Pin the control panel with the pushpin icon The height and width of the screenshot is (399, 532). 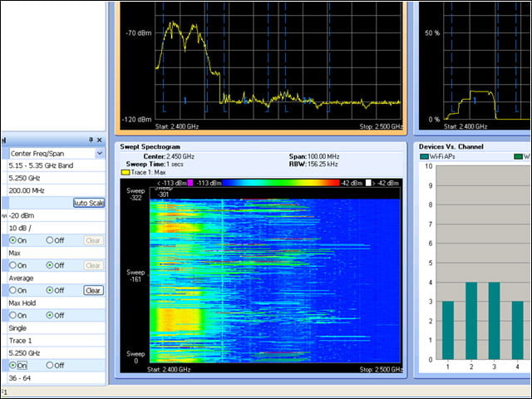tap(91, 140)
